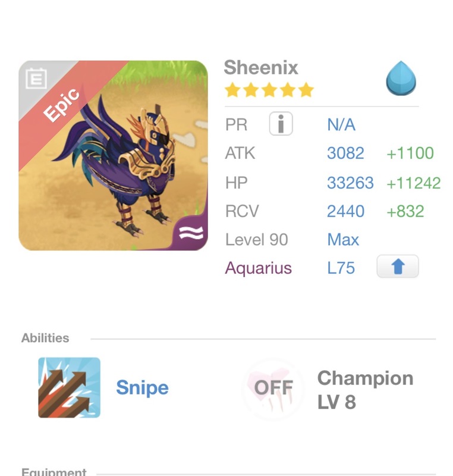
Task: Tap the PR info icon
Action: [281, 124]
